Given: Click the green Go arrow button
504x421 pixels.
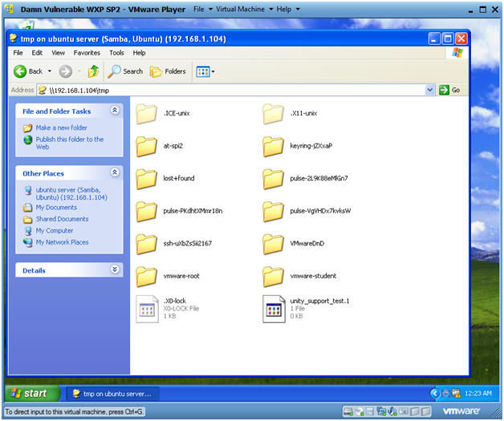Looking at the screenshot, I should 444,90.
